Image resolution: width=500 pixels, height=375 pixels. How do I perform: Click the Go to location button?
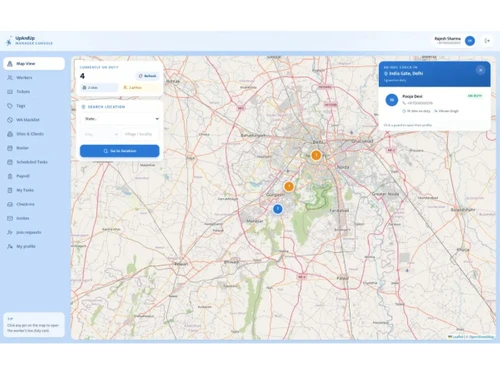click(120, 151)
